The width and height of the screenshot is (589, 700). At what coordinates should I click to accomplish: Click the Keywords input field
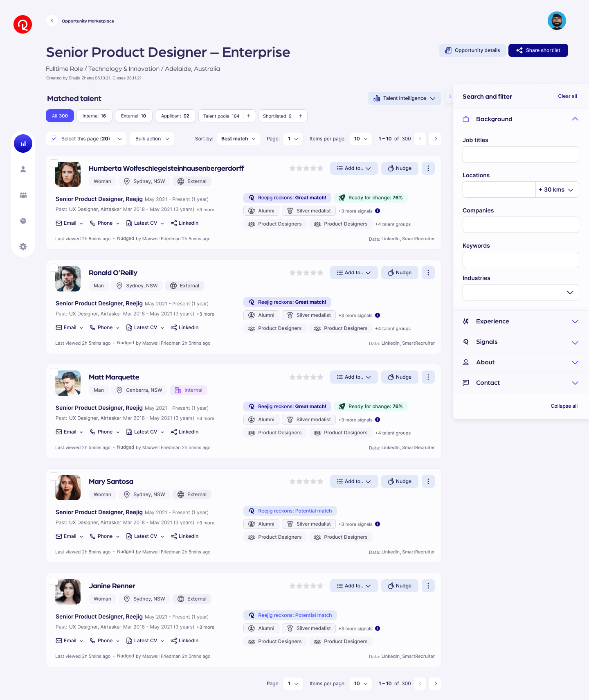(x=521, y=260)
